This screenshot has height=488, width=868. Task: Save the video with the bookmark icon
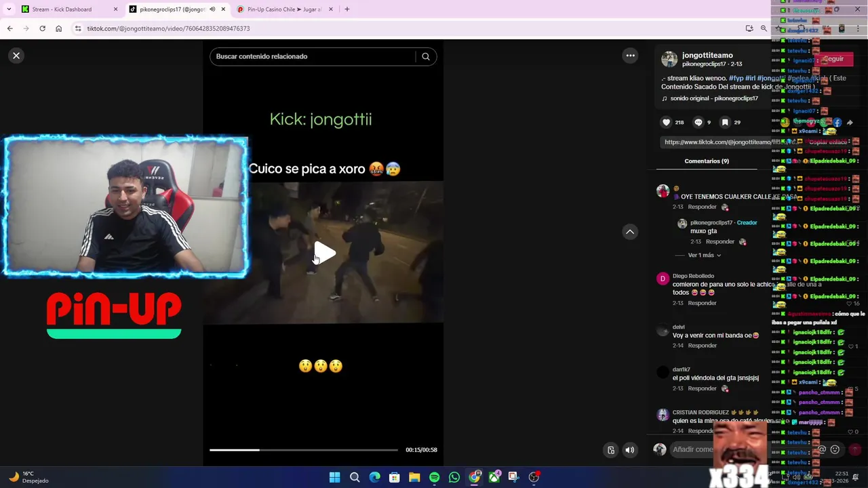click(x=725, y=122)
